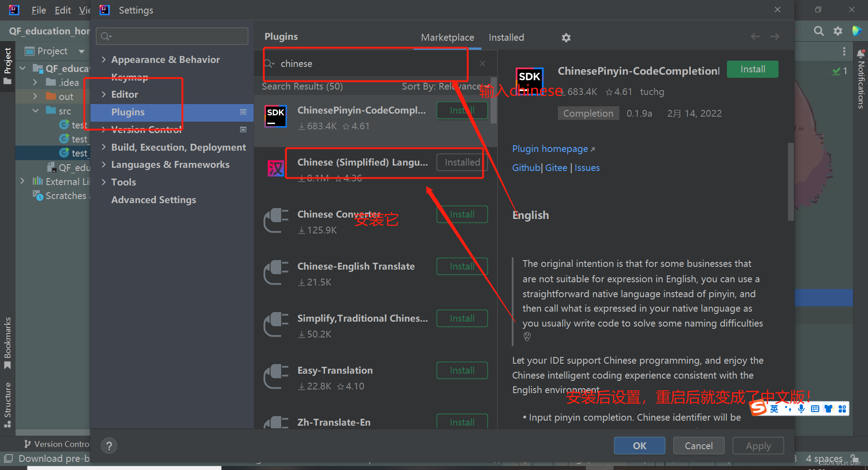Open the Bookmarks tool window

(x=7, y=342)
